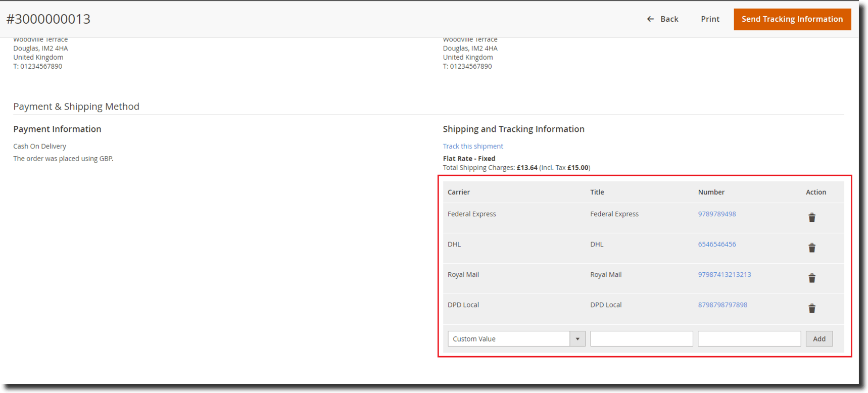Open the Track this shipment link
This screenshot has width=868, height=393.
point(472,146)
